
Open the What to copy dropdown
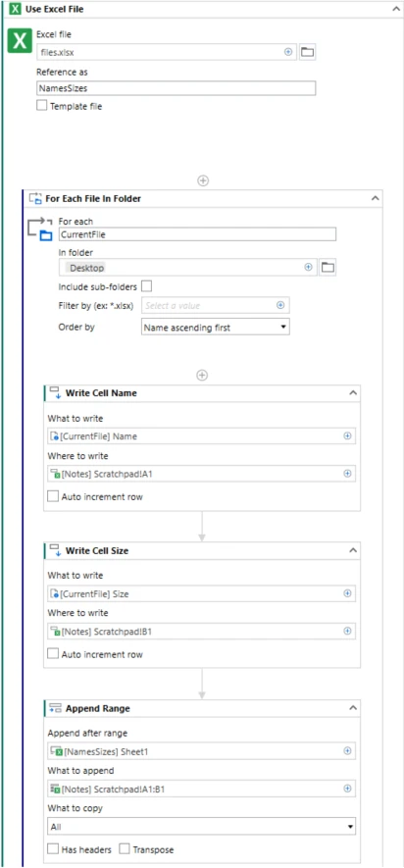[201, 827]
